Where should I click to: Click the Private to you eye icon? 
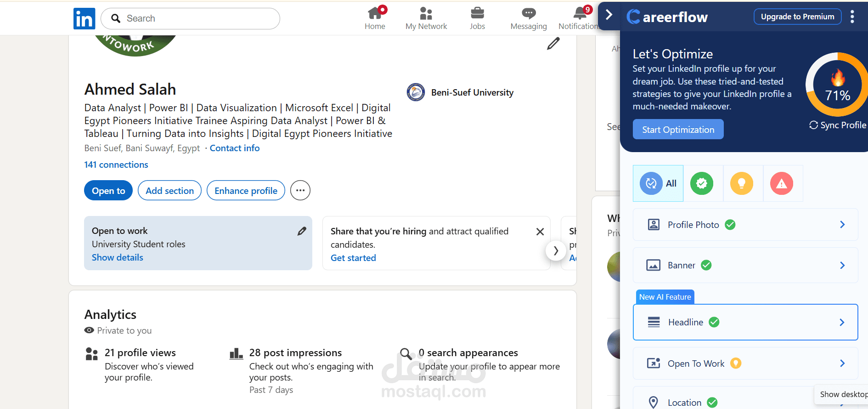[x=89, y=330]
